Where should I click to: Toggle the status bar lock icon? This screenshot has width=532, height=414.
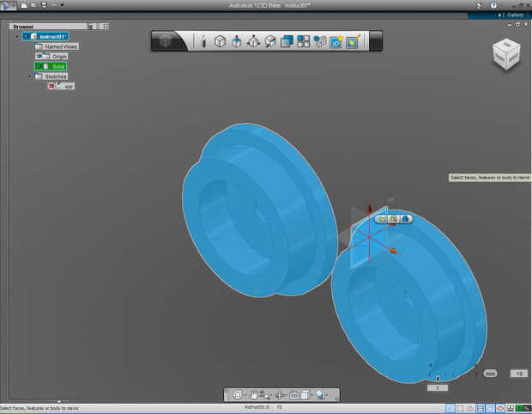[x=470, y=408]
